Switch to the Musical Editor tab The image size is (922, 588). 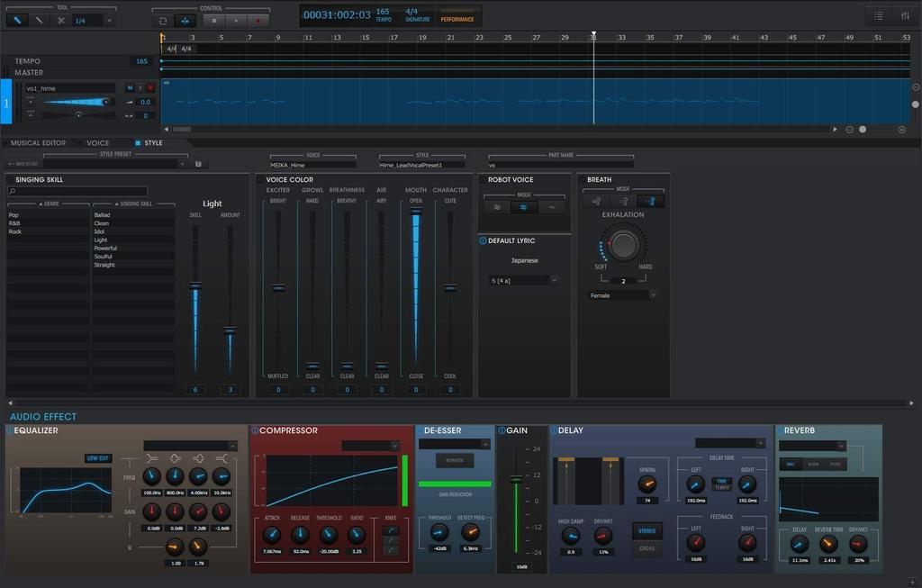(x=38, y=143)
